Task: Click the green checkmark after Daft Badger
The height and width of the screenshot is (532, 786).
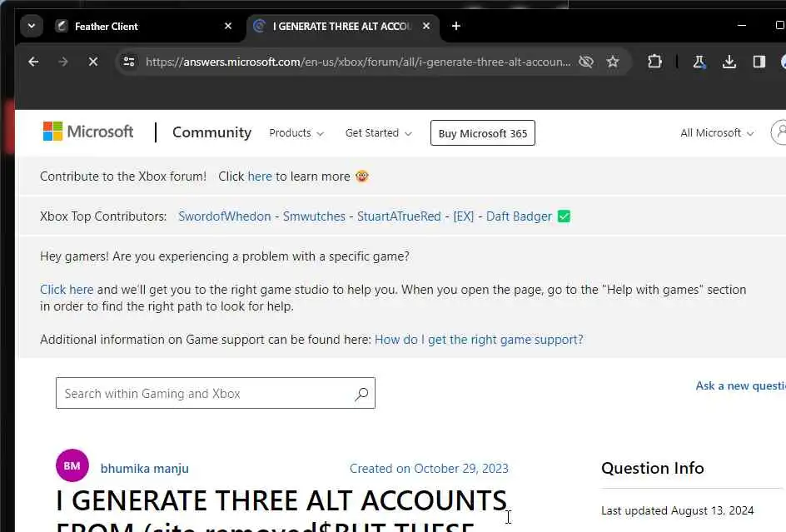Action: click(x=564, y=216)
